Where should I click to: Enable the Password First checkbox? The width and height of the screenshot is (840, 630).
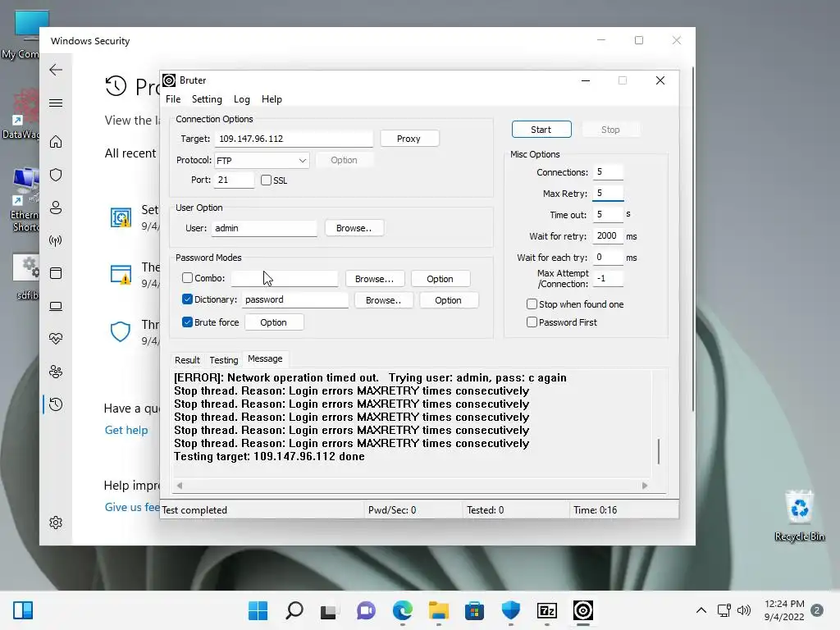tap(532, 322)
